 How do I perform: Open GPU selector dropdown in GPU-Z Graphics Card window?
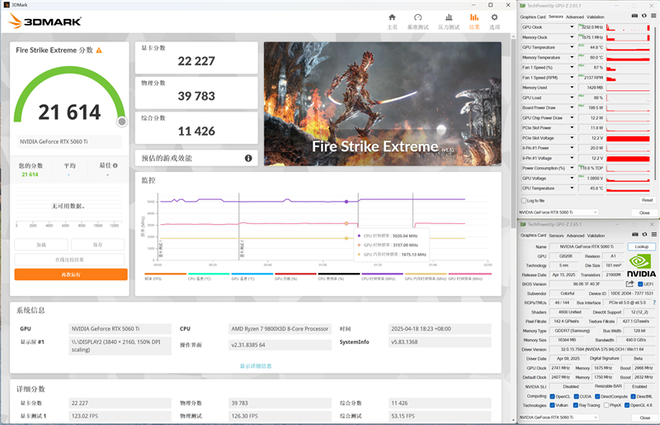point(558,417)
